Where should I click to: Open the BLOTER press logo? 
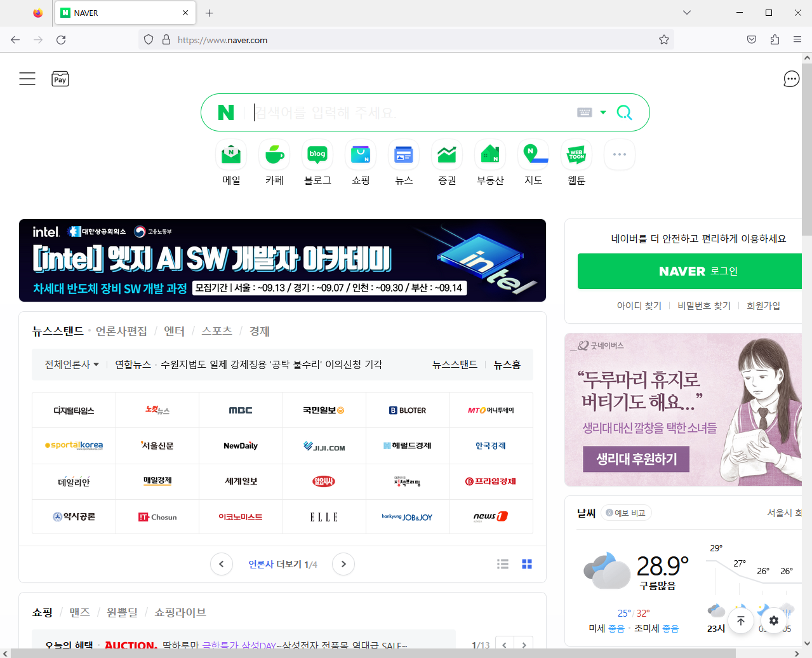tap(408, 410)
